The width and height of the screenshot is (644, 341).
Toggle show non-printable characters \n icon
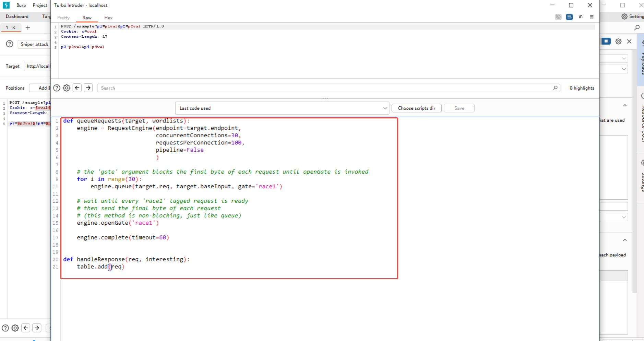click(x=581, y=17)
